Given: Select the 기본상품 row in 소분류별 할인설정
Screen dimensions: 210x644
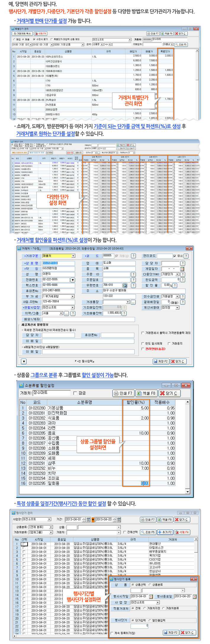Looking at the screenshot, I should tap(98, 408).
